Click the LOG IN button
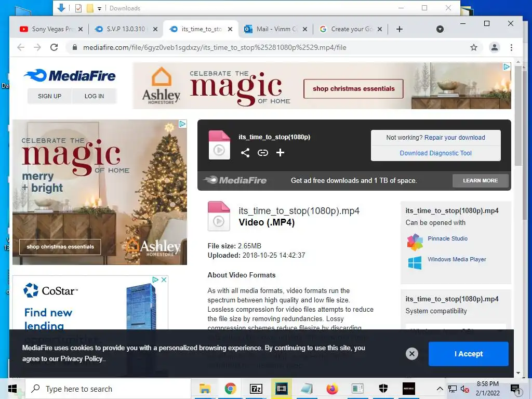 [x=95, y=96]
